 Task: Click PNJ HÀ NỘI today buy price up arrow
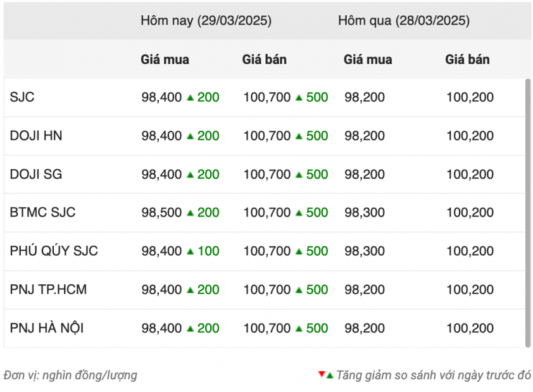[191, 329]
